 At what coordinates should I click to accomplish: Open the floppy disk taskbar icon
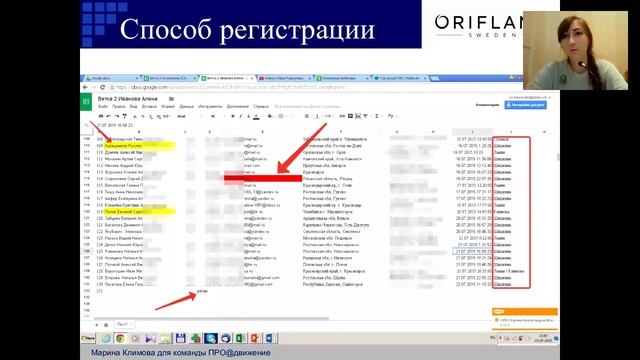[180, 338]
